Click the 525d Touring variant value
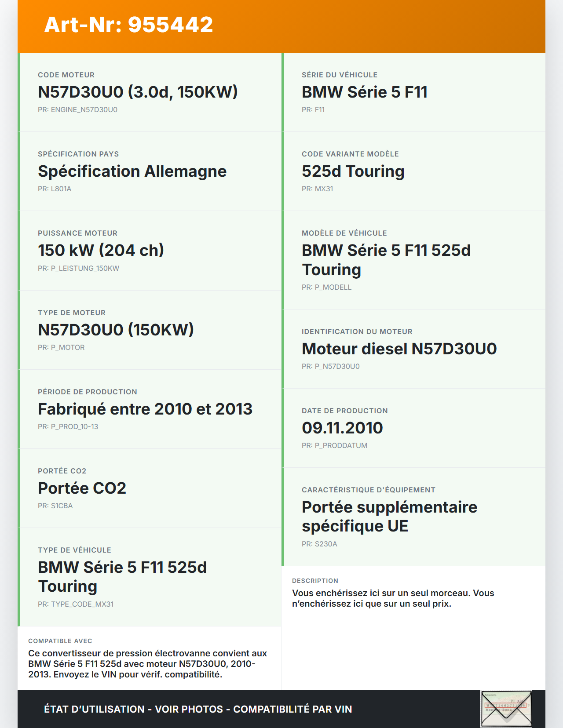The width and height of the screenshot is (563, 728). [353, 171]
